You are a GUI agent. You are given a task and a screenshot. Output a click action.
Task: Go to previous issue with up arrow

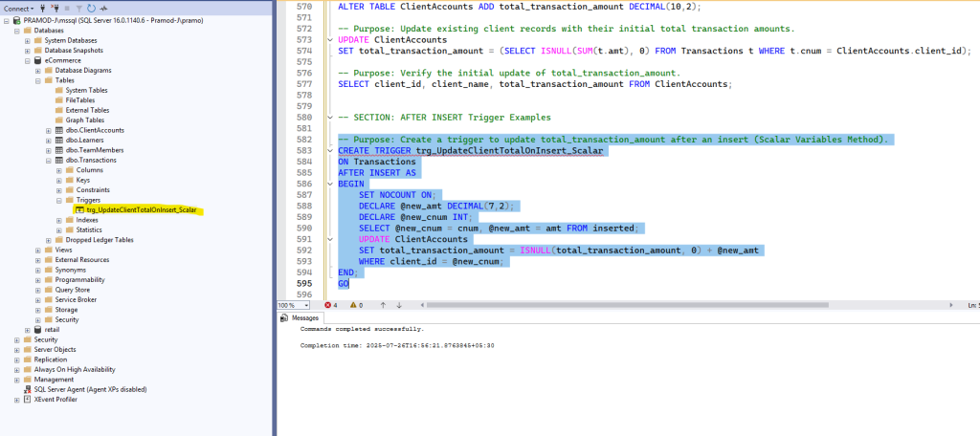pyautogui.click(x=383, y=305)
